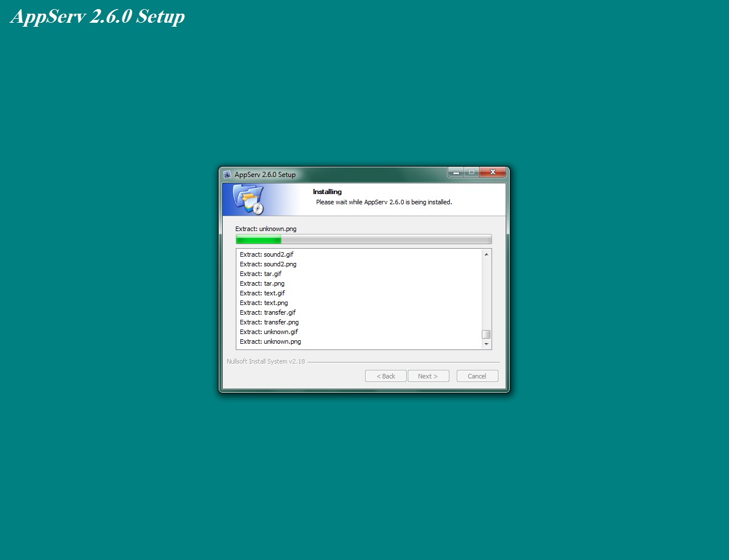Viewport: 729px width, 560px height.
Task: Click the log list scrollbar thumb
Action: click(x=486, y=335)
